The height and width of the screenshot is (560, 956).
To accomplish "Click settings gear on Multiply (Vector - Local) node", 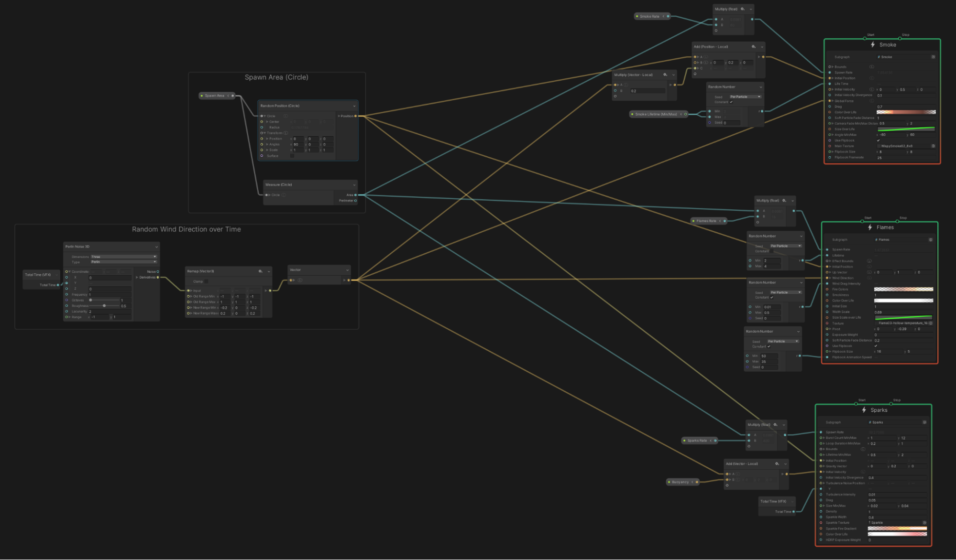I will 665,75.
